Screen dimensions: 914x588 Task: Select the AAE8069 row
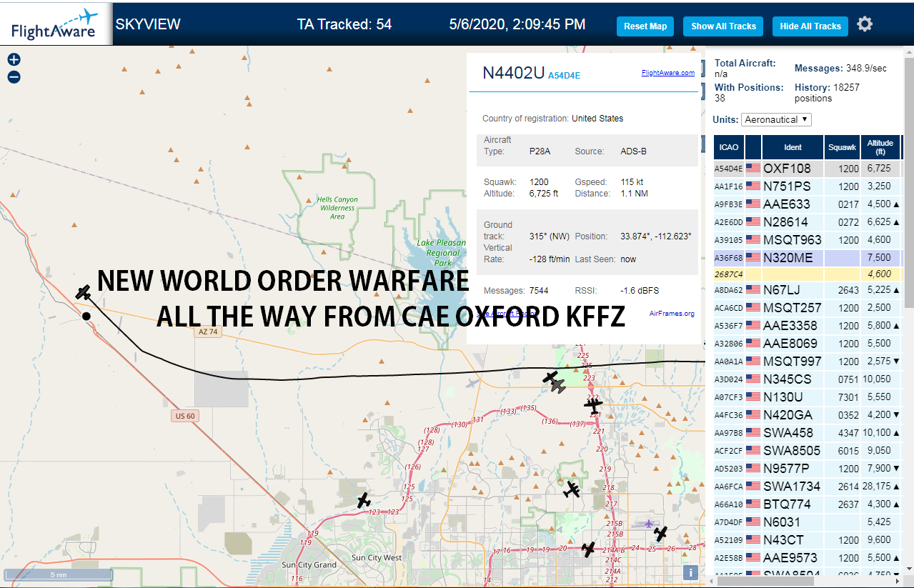808,344
